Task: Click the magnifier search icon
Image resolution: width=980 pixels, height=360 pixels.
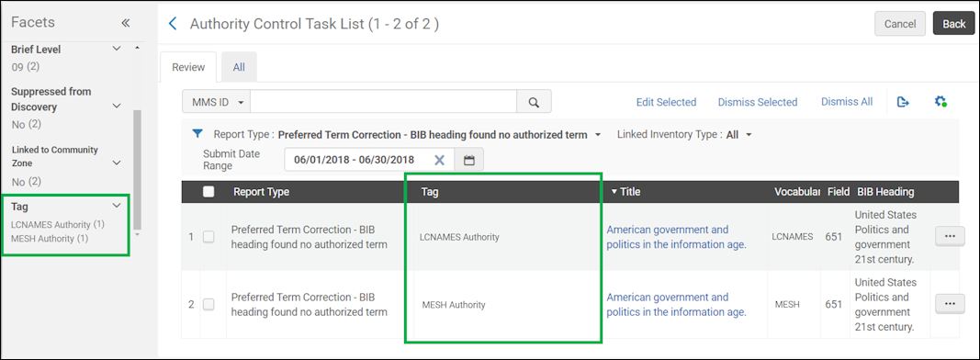Action: (534, 102)
